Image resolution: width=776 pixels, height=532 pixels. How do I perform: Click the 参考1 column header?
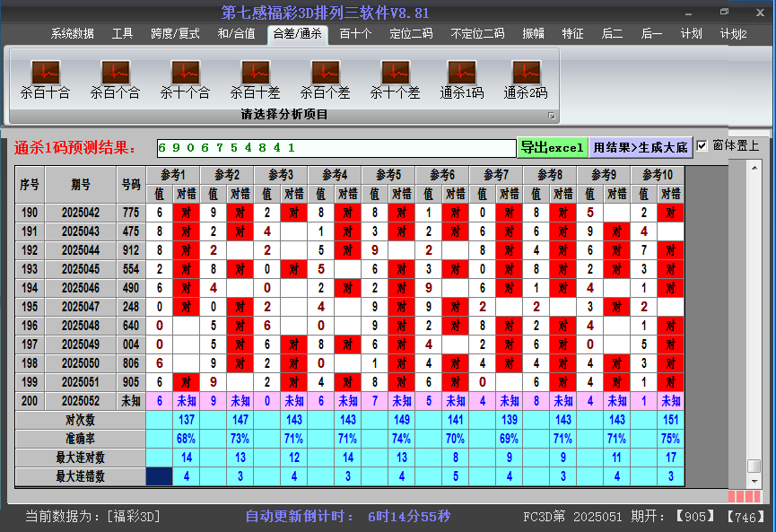(x=173, y=175)
